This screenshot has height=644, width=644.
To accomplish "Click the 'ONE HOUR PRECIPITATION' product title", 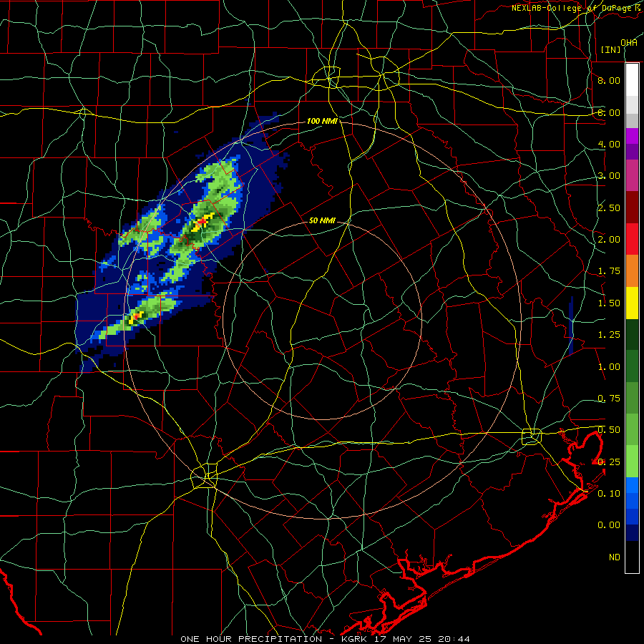I will click(251, 639).
